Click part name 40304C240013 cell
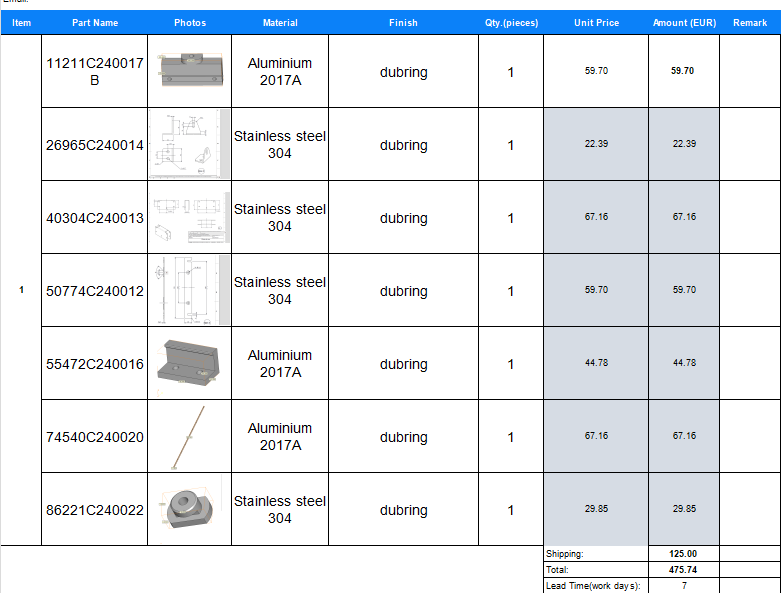Screen dimensions: 781x593 tap(95, 218)
